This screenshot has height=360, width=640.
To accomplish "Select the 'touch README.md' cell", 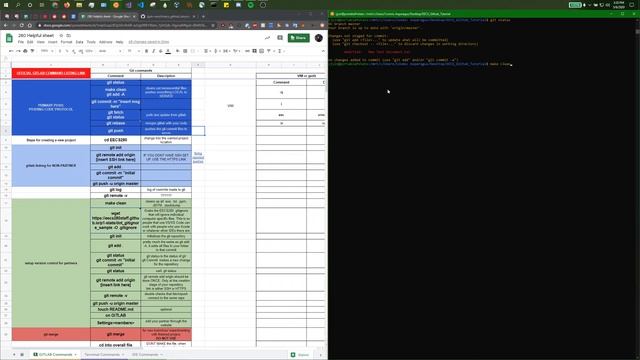I will point(116,309).
